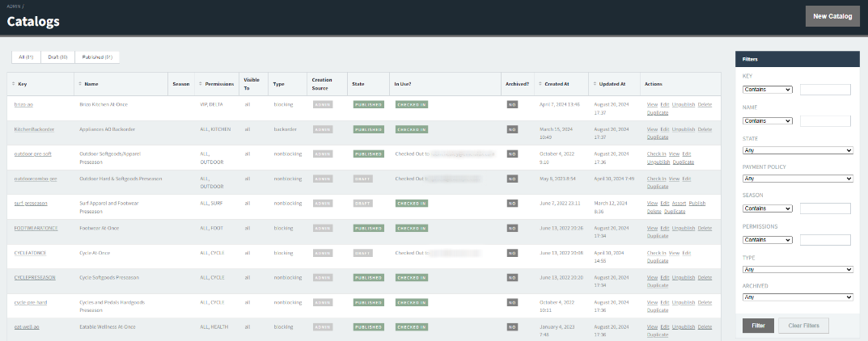
Task: Open the FOOTWEARATONCE key link
Action: [x=36, y=228]
